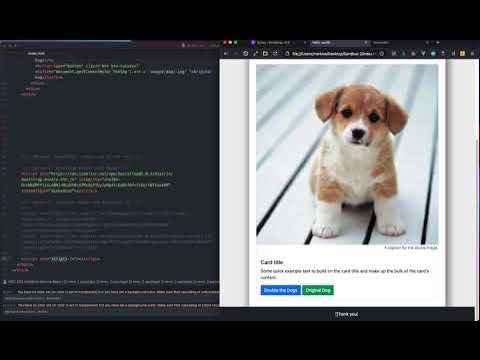
Task: Click the card's example body text paragraph
Action: click(x=345, y=274)
